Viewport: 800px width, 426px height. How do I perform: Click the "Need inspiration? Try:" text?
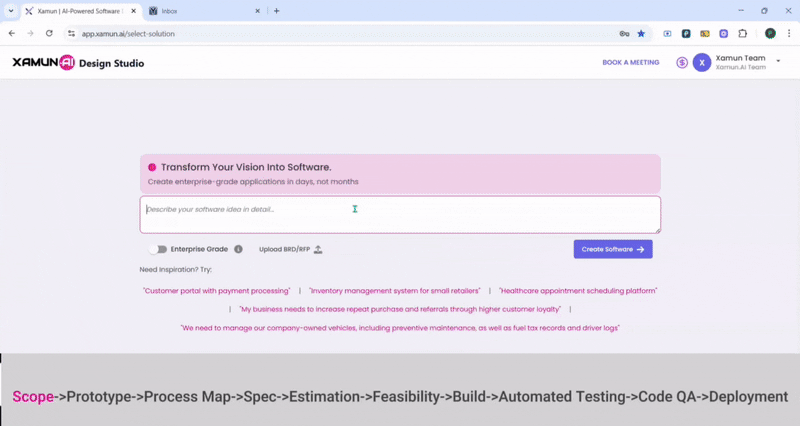pyautogui.click(x=176, y=269)
